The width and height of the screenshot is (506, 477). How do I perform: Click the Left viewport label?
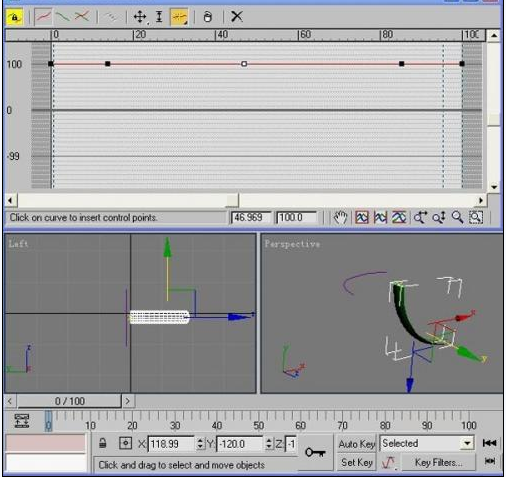(18, 244)
